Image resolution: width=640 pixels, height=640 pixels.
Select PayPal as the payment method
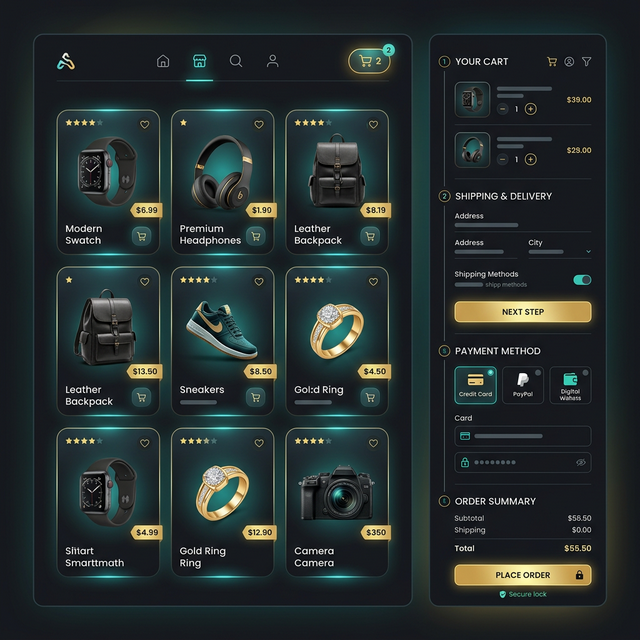click(x=523, y=385)
